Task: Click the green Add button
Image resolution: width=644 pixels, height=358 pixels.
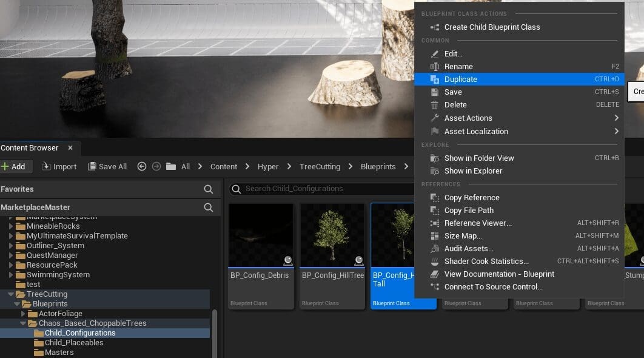Action: (x=13, y=166)
